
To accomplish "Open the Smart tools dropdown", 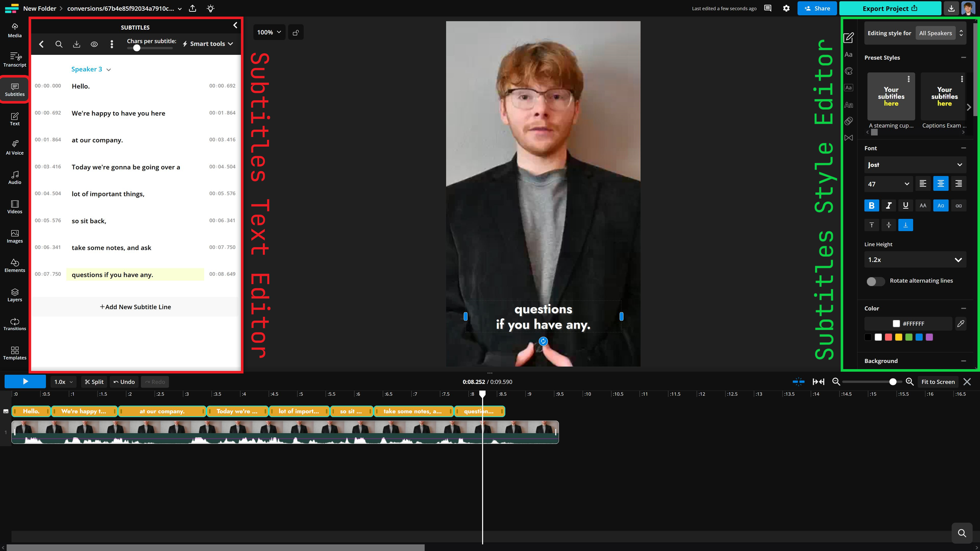I will 207,44.
